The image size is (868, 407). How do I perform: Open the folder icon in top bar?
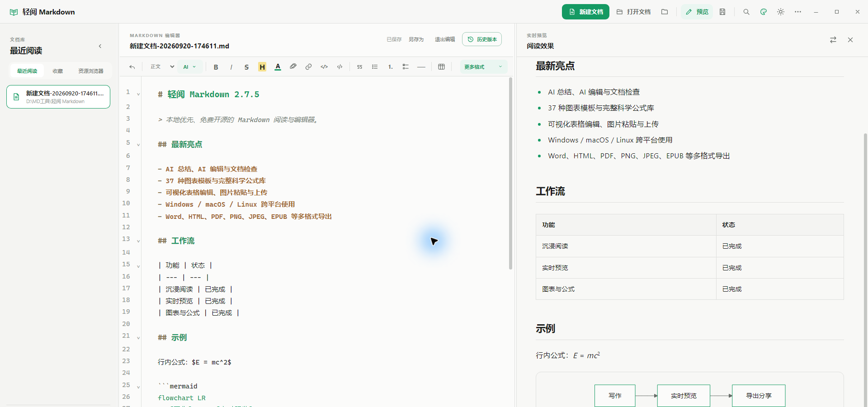coord(665,12)
